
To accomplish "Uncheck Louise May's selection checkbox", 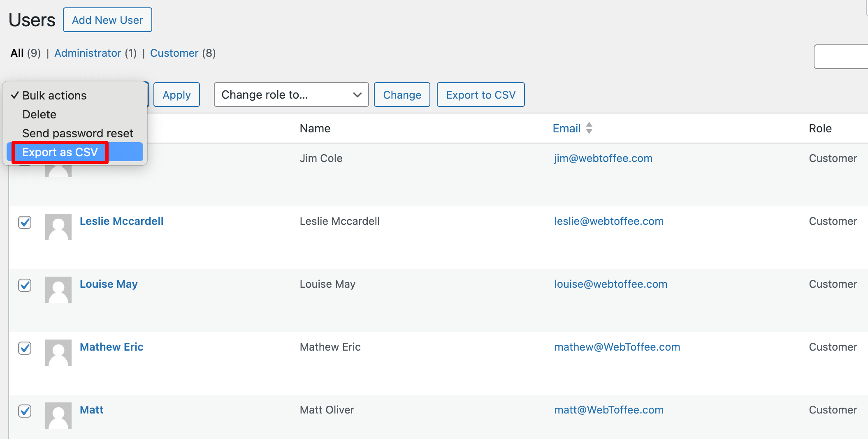I will pyautogui.click(x=25, y=286).
